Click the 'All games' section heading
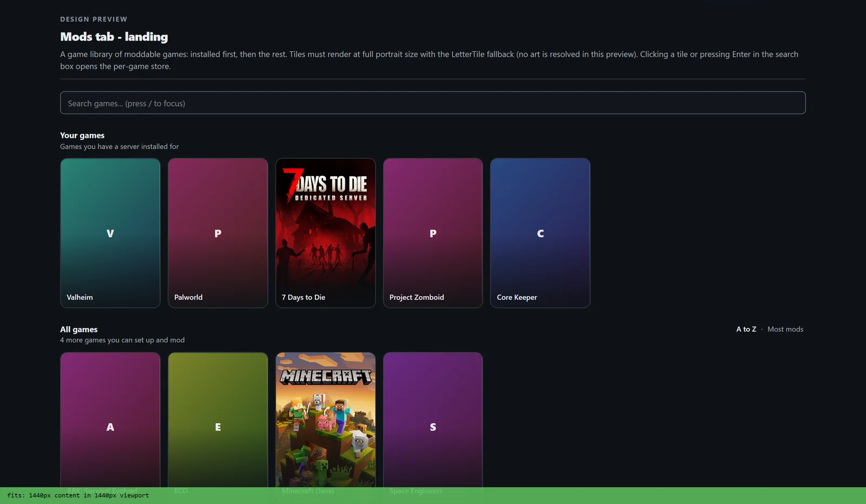This screenshot has height=504, width=866. (x=79, y=329)
